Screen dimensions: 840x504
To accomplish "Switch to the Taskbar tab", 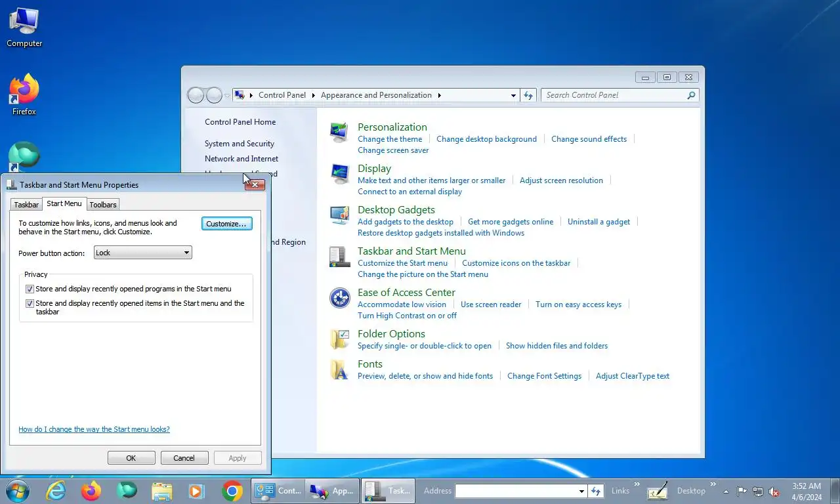I will click(x=26, y=205).
